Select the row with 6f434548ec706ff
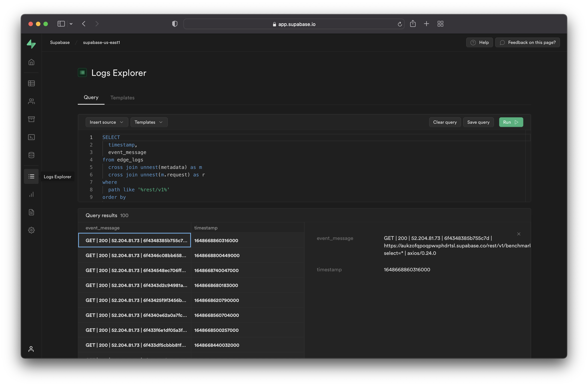The height and width of the screenshot is (386, 588). point(134,270)
